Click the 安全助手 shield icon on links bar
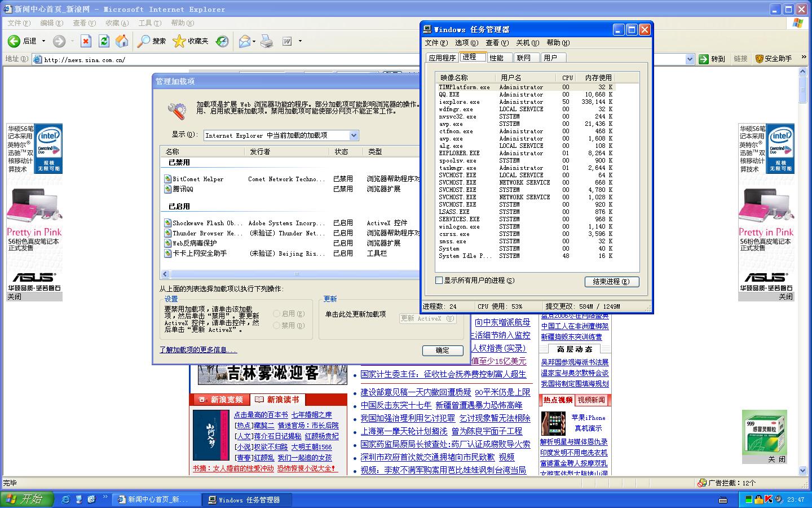 [x=760, y=59]
